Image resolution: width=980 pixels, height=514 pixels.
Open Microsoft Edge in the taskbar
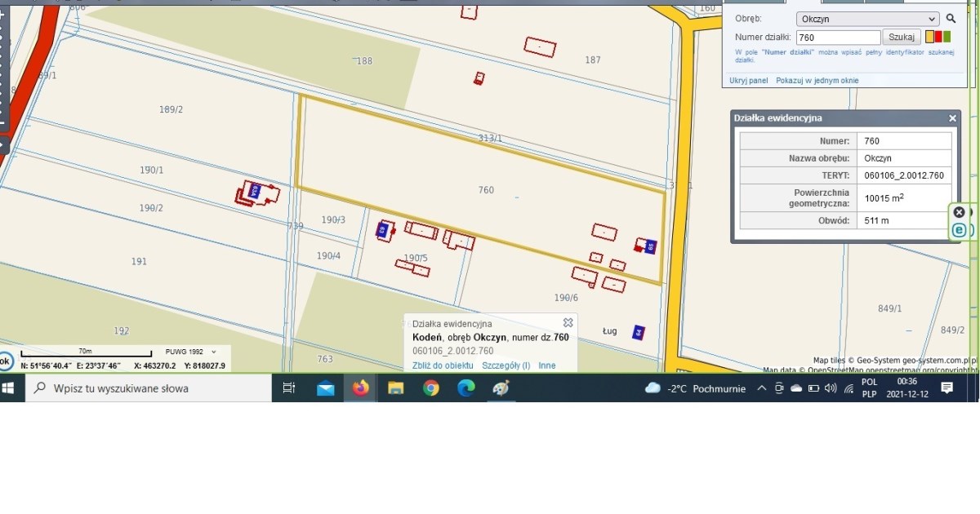click(x=465, y=388)
